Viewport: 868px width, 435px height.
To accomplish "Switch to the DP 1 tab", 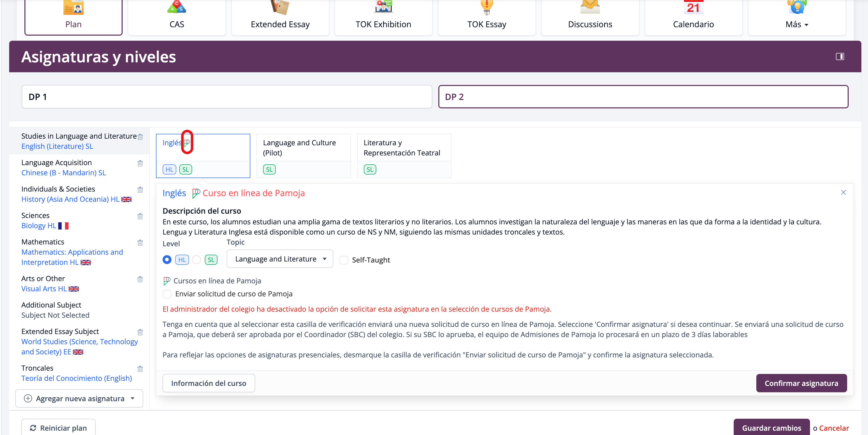I will point(227,97).
